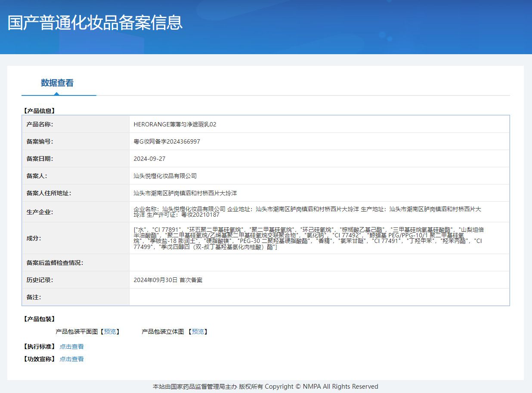Click the empty 备注 value cell
Screen dimensions: 532x393
click(x=319, y=297)
